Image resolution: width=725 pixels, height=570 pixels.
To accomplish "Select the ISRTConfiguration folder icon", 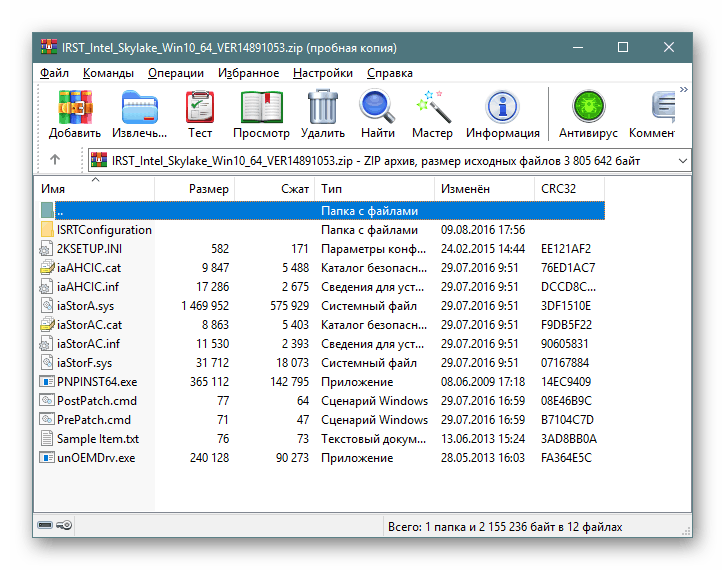I will pyautogui.click(x=47, y=230).
